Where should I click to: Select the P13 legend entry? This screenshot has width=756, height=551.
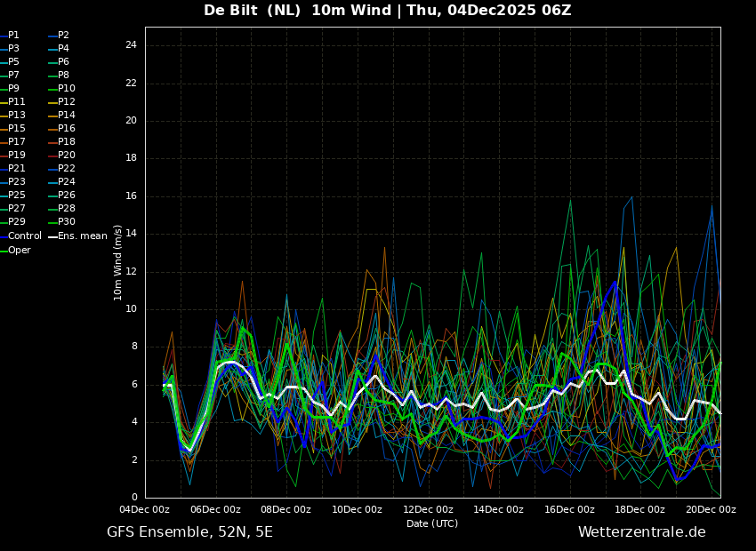pyautogui.click(x=16, y=116)
